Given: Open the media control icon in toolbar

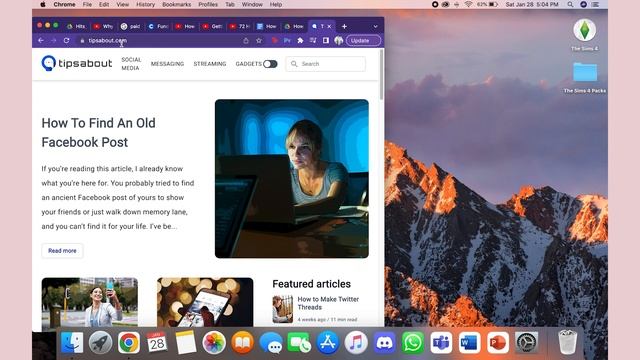Looking at the screenshot, I should tap(313, 40).
